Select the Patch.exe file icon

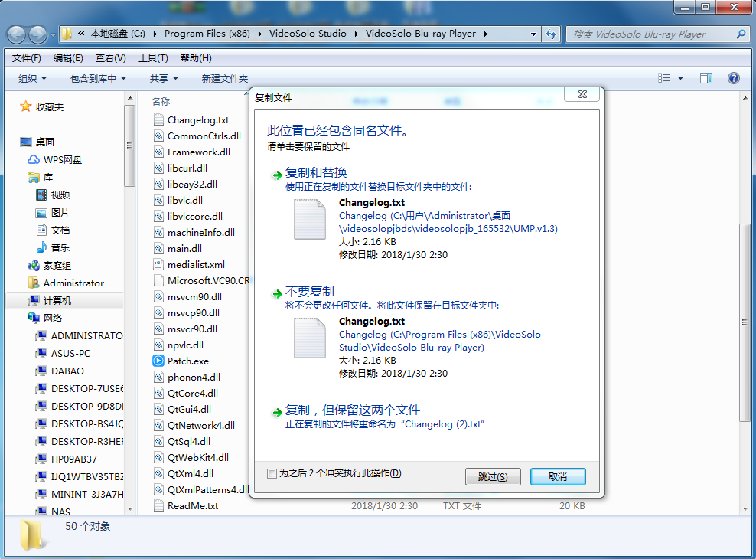point(158,361)
